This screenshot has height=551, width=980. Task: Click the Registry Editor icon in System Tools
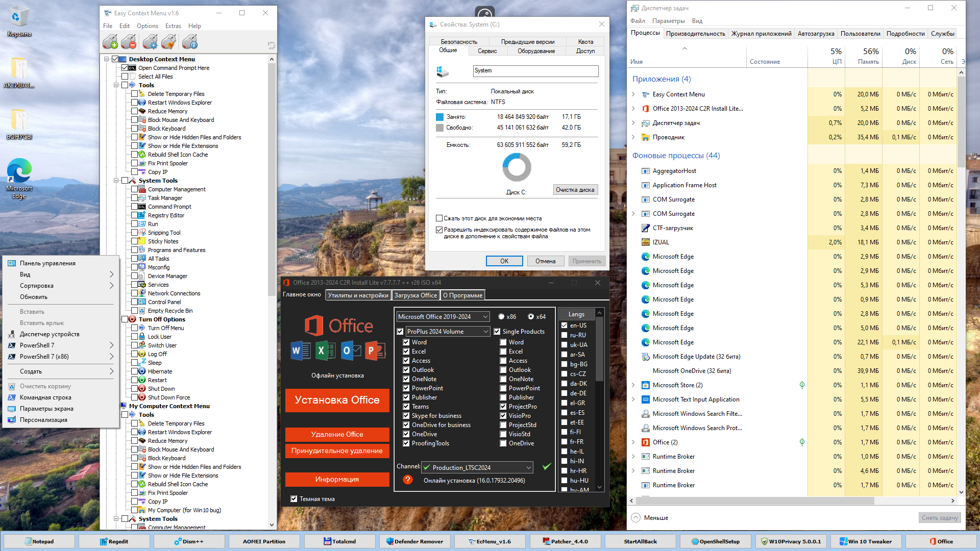click(142, 215)
